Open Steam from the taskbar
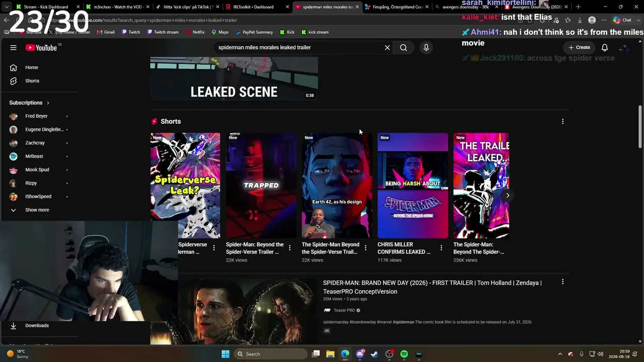Screen dimensions: 644x362 374,354
